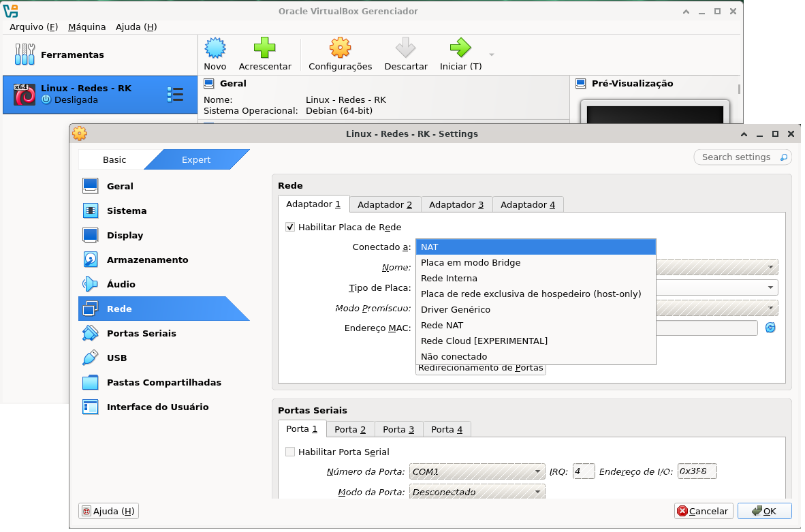
Task: Select Geral icon in settings sidebar
Action: (91, 186)
